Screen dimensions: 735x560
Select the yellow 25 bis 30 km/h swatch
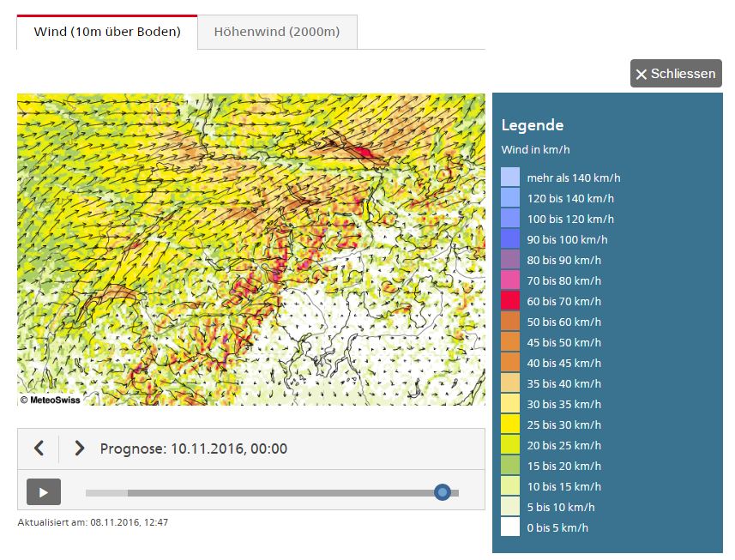(x=510, y=425)
